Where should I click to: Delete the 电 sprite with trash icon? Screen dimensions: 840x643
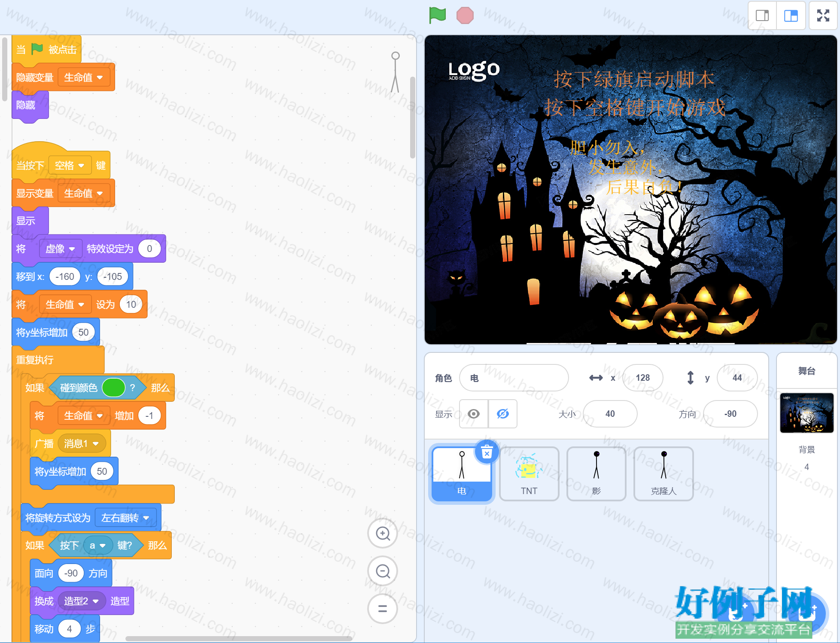click(487, 452)
